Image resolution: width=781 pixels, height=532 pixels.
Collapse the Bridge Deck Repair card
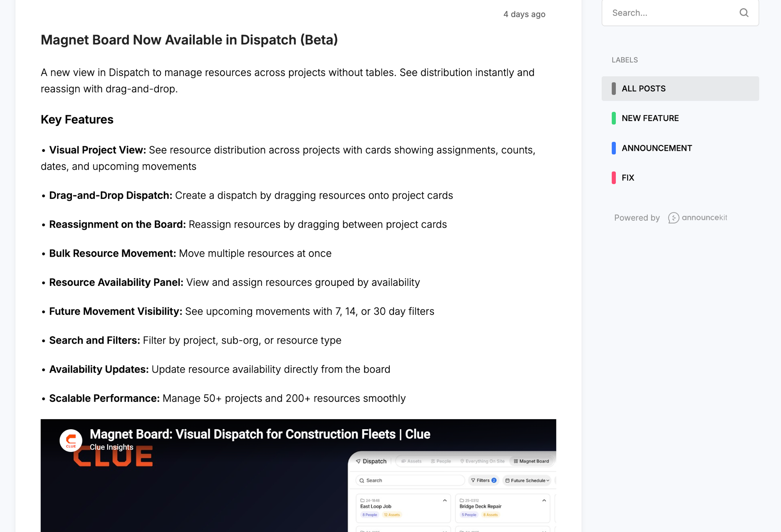tap(544, 500)
